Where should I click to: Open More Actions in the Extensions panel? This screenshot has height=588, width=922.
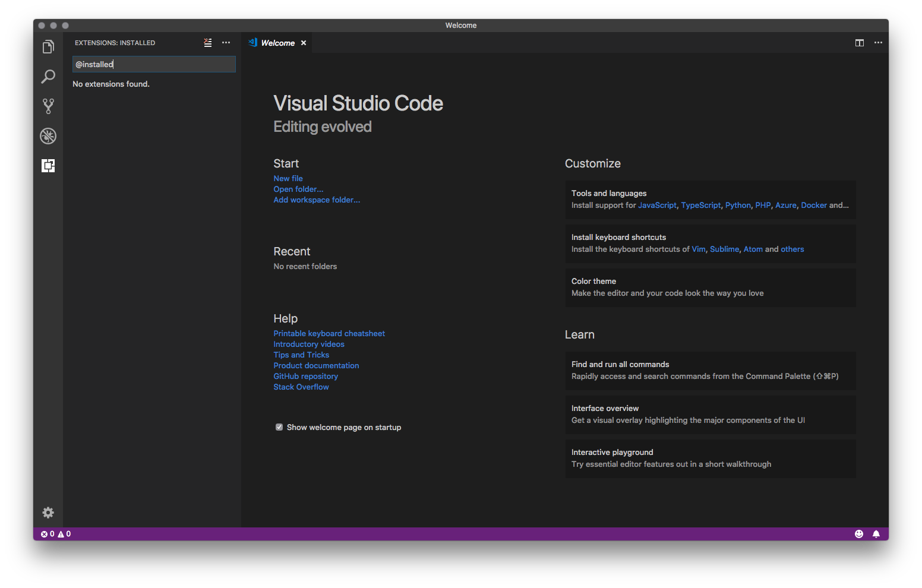pos(226,42)
